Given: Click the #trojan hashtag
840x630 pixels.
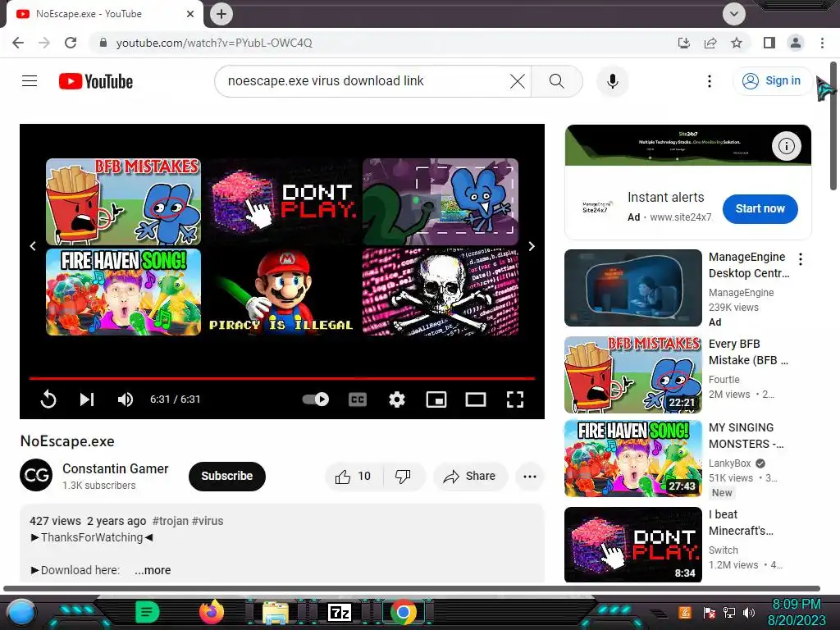Looking at the screenshot, I should pyautogui.click(x=171, y=521).
